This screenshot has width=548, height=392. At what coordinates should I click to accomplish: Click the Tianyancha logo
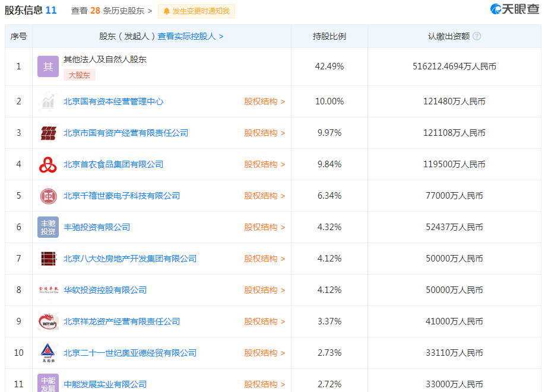pos(514,9)
